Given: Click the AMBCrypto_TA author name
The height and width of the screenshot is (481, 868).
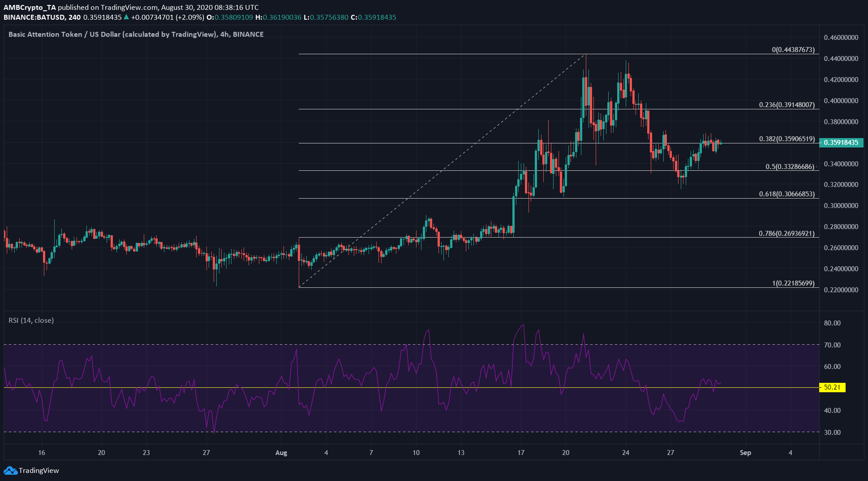Looking at the screenshot, I should pos(30,7).
